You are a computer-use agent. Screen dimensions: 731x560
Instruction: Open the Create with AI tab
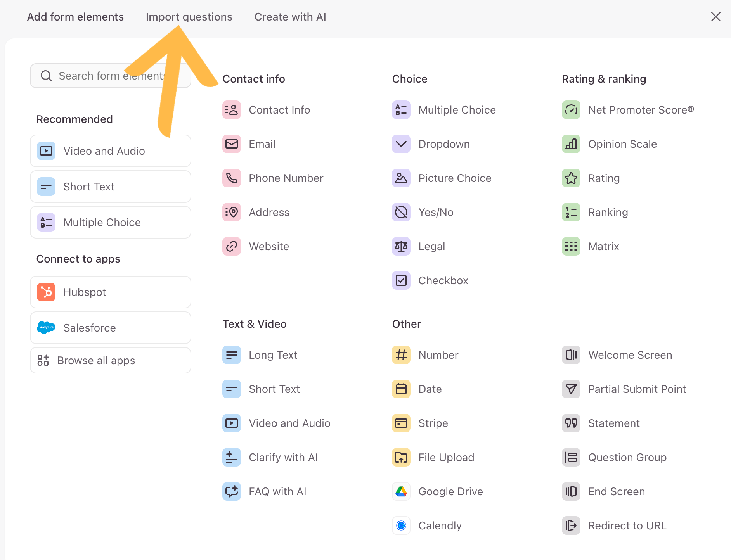click(290, 17)
